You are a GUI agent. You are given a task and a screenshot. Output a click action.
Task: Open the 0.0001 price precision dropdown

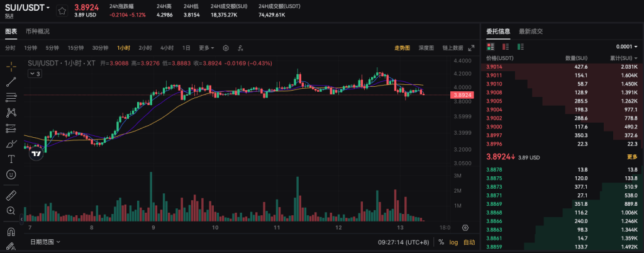pyautogui.click(x=628, y=47)
